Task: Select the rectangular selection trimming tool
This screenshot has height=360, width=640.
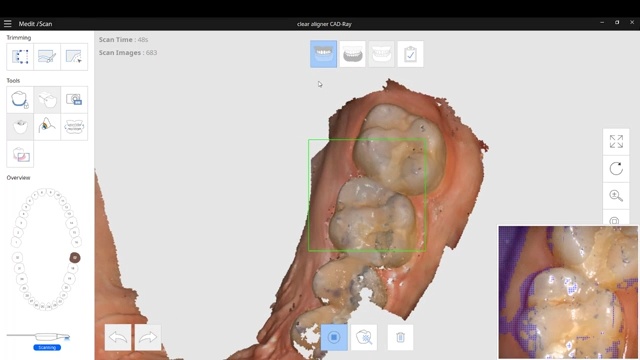Action: (20, 57)
